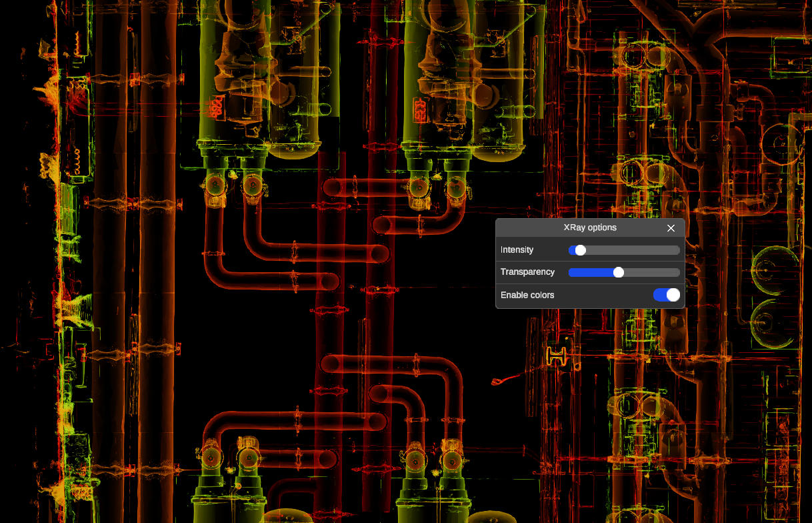Screen dimensions: 812x523
Task: Click the Enable colors label text
Action: click(x=527, y=295)
